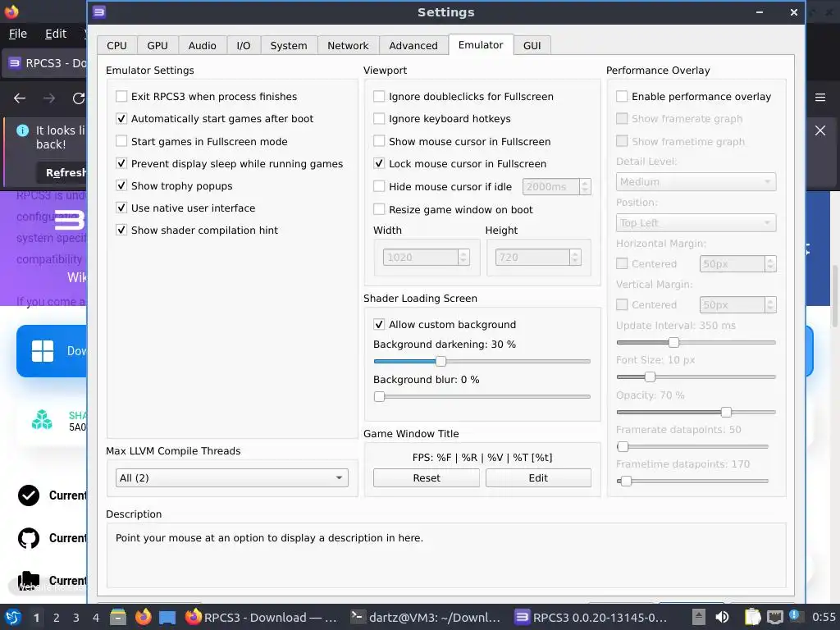Open the taskbar start menu icon

(13, 617)
